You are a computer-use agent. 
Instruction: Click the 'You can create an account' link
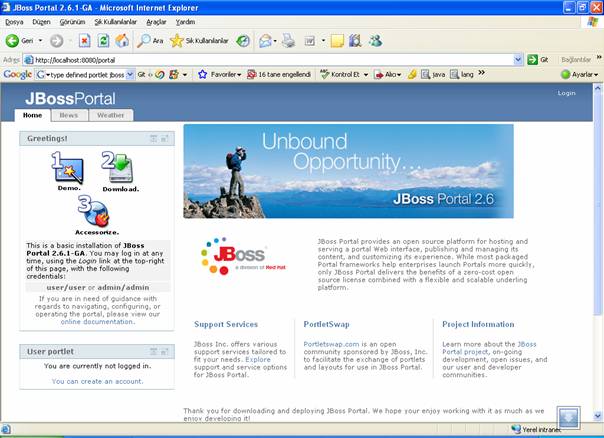(95, 382)
